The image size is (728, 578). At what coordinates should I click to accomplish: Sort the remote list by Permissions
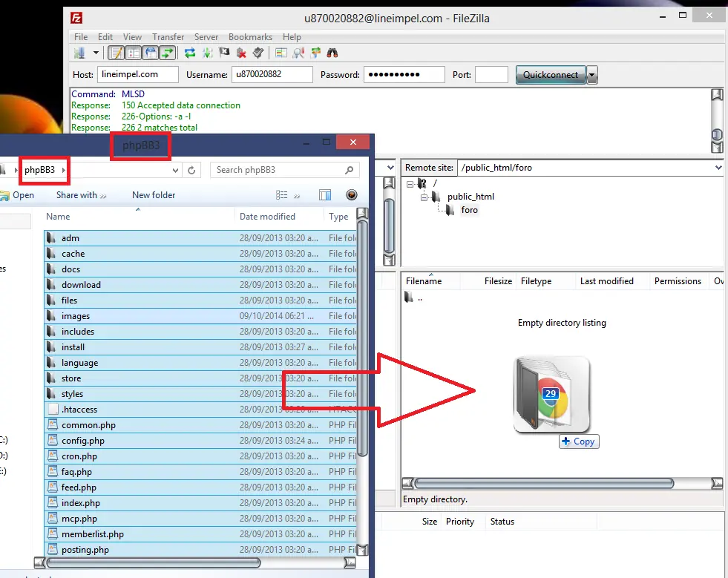[678, 281]
